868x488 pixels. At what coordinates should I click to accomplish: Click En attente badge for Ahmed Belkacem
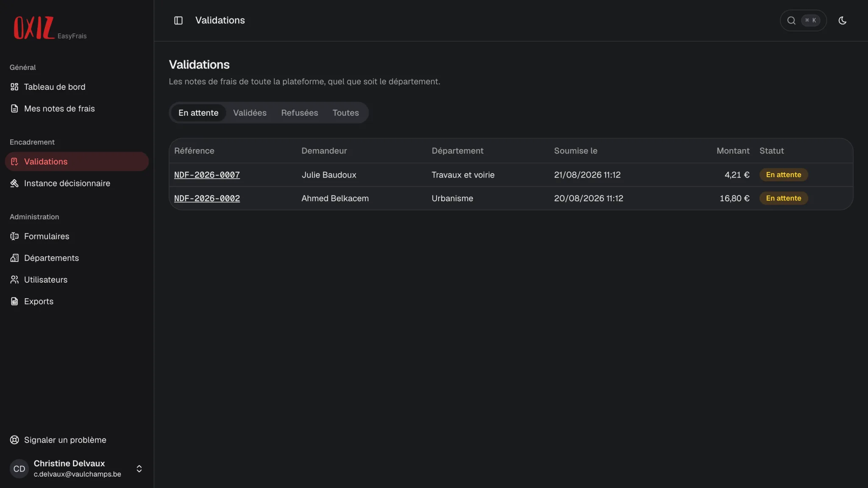pyautogui.click(x=783, y=198)
